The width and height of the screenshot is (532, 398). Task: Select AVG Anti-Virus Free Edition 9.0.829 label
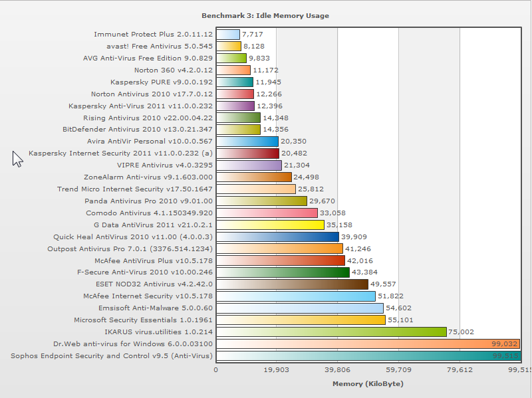(148, 58)
